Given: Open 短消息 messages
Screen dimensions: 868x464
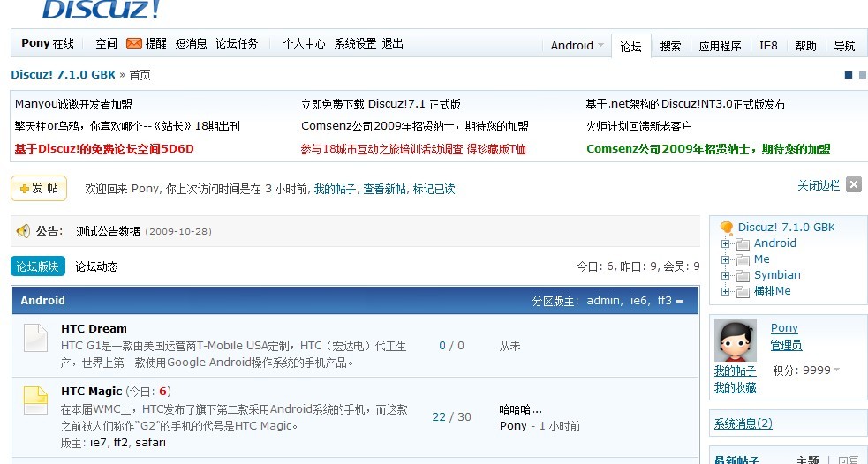Looking at the screenshot, I should tap(191, 43).
